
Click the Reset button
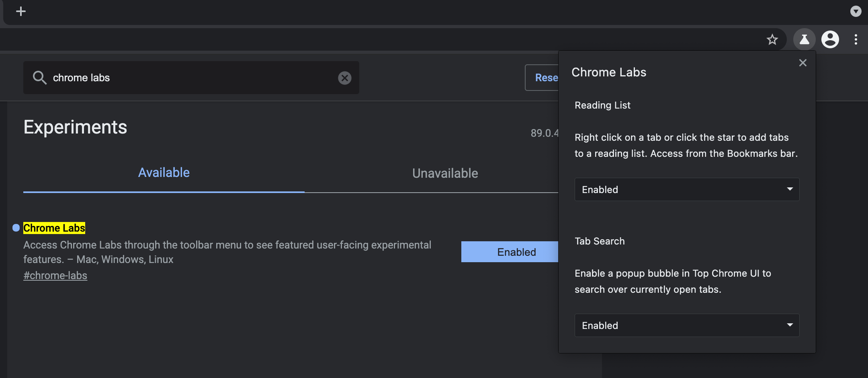tap(547, 78)
